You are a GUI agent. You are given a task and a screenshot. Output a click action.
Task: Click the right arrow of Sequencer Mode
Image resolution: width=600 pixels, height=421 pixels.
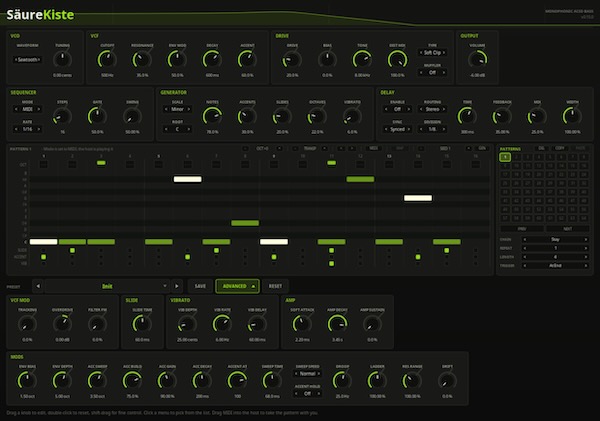[39, 109]
